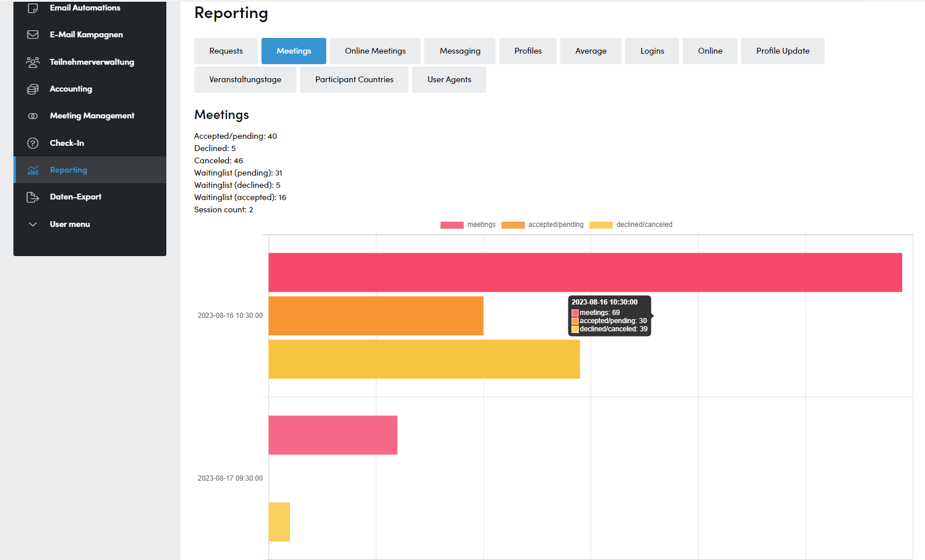This screenshot has height=560, width=925.
Task: Click the Meeting Management icon
Action: 33,116
